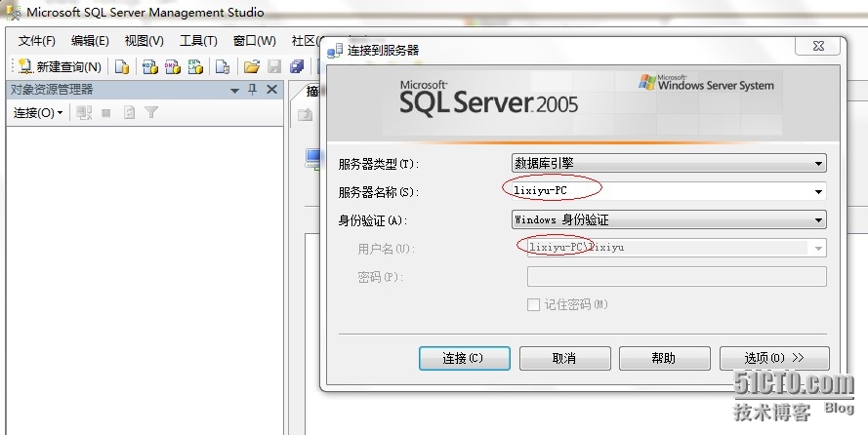This screenshot has width=868, height=435.
Task: Click the up-folder icon under Summary tab
Action: [305, 114]
